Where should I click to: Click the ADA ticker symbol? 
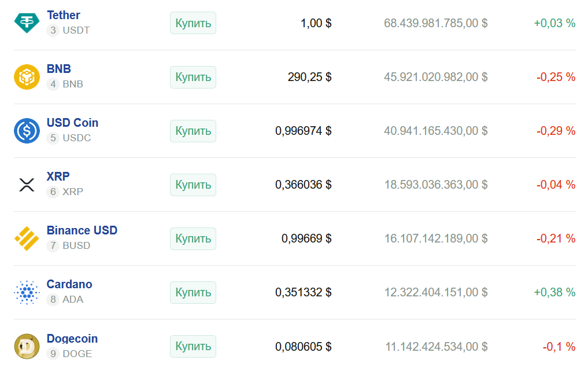[x=73, y=299]
